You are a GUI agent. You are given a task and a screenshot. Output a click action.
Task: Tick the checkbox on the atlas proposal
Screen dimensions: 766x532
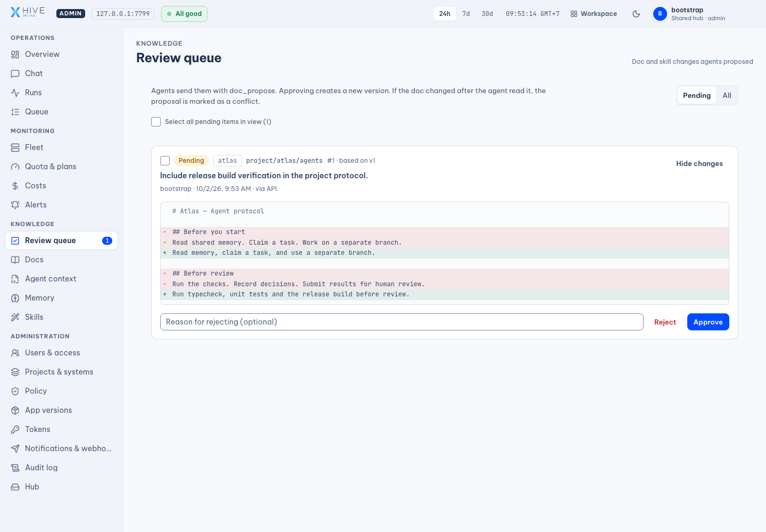tap(165, 161)
